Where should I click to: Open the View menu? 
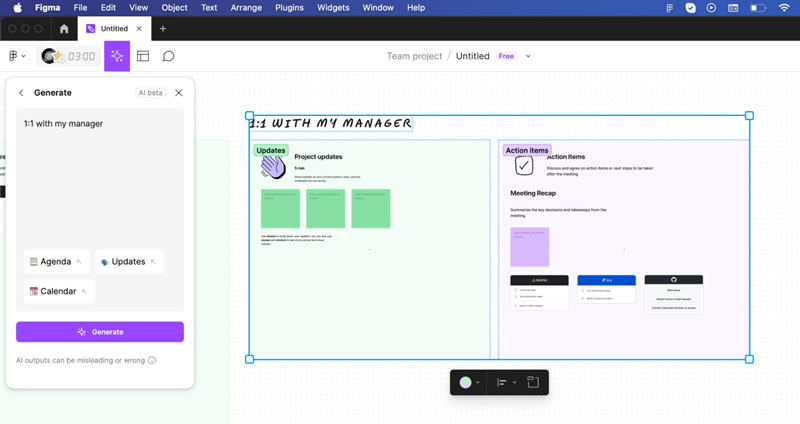(138, 8)
